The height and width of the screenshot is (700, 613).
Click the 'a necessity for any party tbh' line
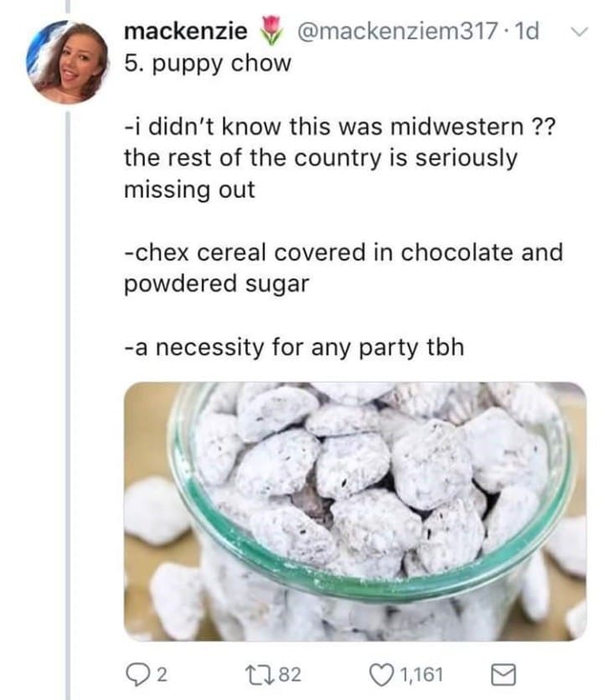294,347
